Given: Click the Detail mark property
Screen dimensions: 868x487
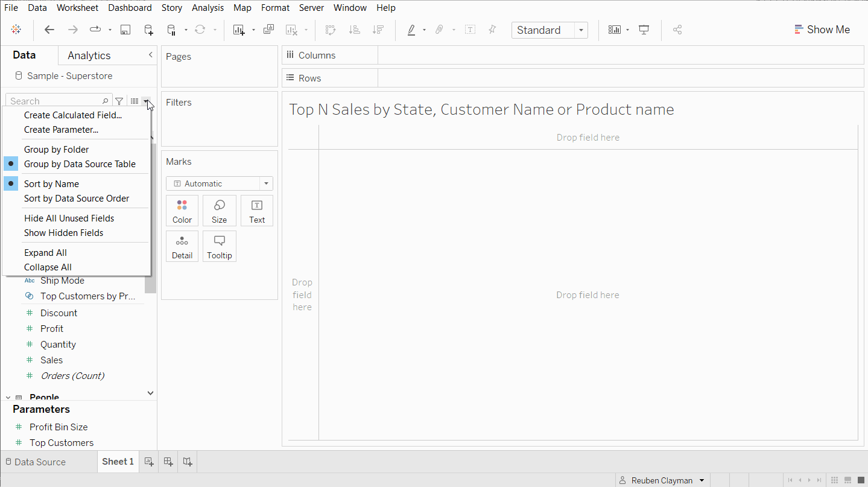Looking at the screenshot, I should pyautogui.click(x=182, y=246).
